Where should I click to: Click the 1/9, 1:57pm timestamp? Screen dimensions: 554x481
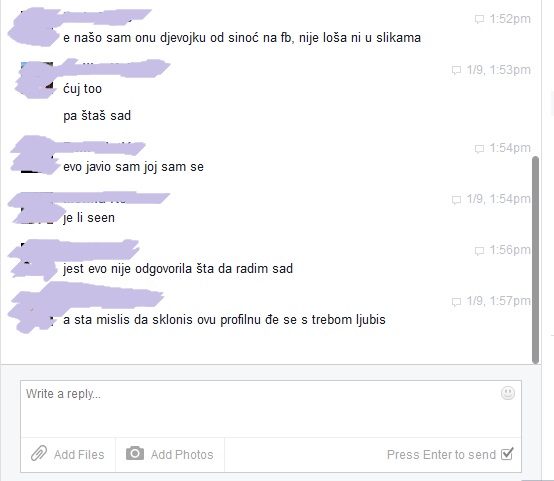point(498,301)
